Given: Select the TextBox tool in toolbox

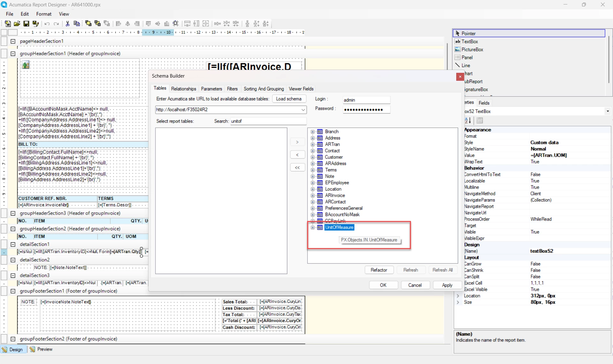Looking at the screenshot, I should coord(469,42).
